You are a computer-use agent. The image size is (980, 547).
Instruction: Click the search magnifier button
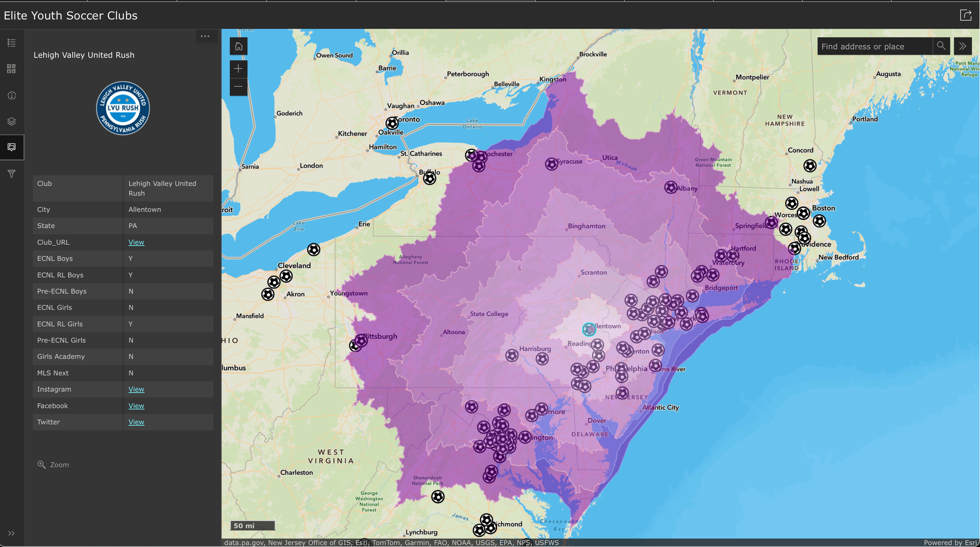coord(941,46)
